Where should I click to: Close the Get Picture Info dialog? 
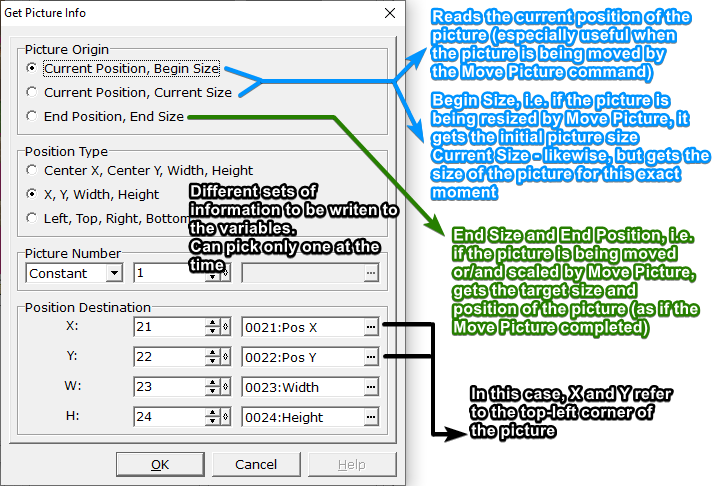click(x=390, y=13)
